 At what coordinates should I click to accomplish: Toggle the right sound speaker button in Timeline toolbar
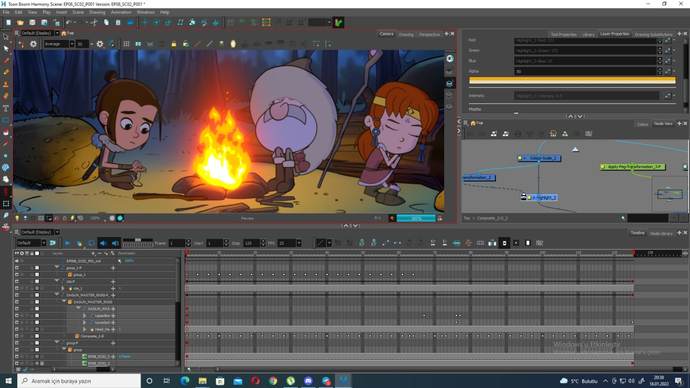115,243
